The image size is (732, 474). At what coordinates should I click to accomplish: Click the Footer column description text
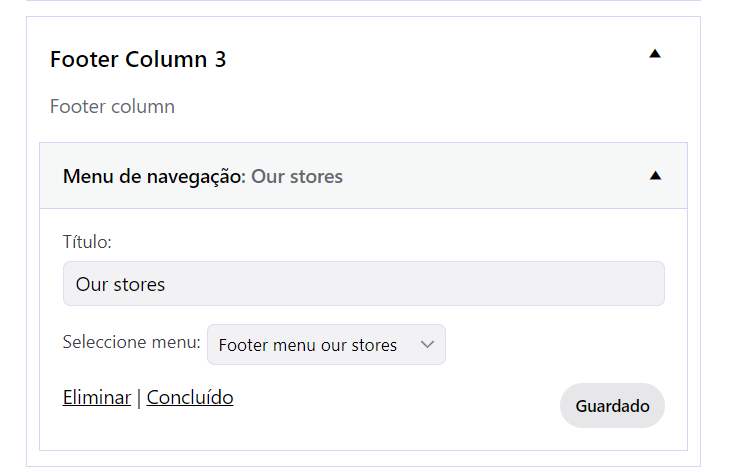pos(113,106)
